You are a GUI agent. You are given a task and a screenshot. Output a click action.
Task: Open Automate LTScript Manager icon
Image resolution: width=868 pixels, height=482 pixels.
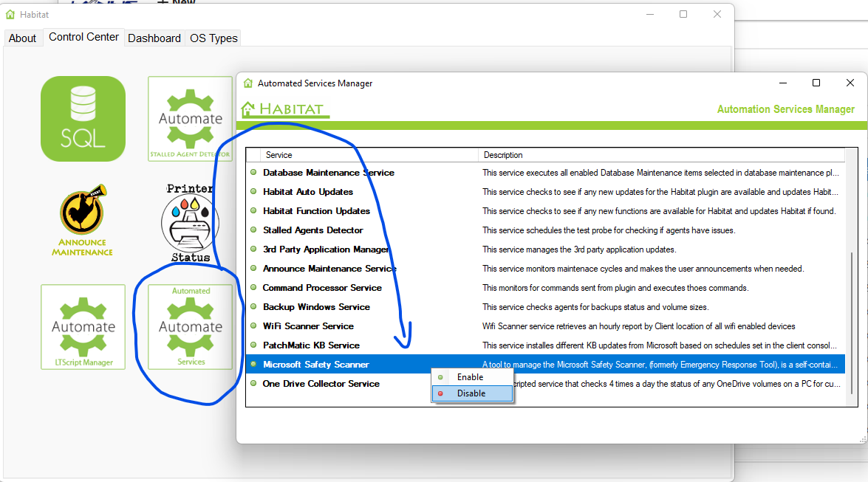pos(83,327)
